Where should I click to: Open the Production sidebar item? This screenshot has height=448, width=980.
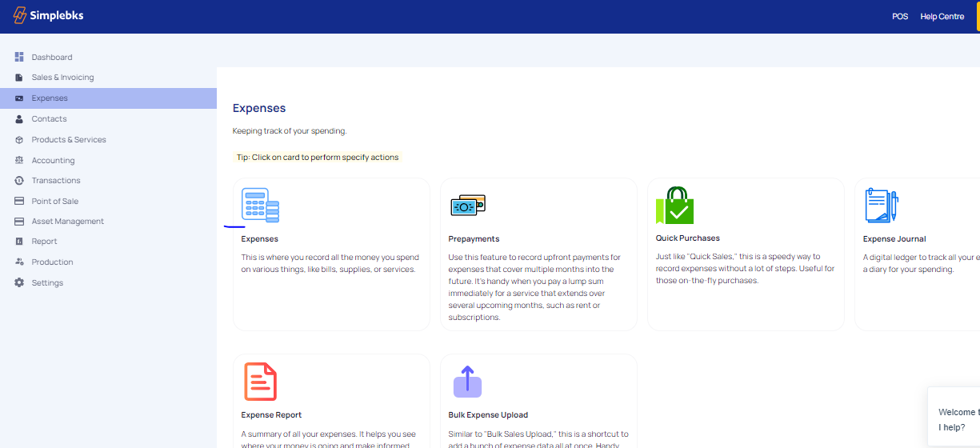point(52,262)
